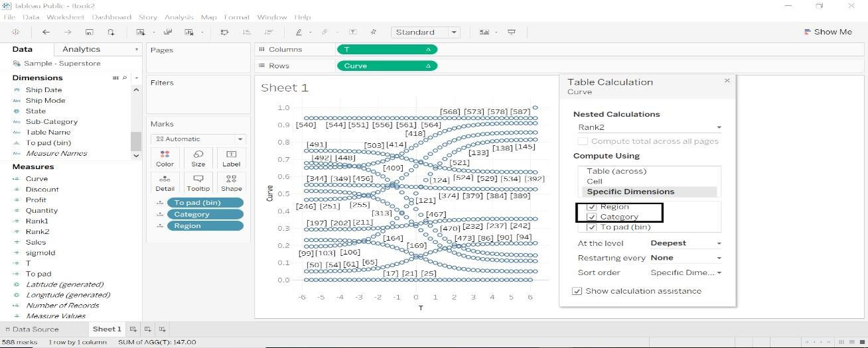Click Show Me button
The width and height of the screenshot is (868, 348).
click(x=828, y=32)
